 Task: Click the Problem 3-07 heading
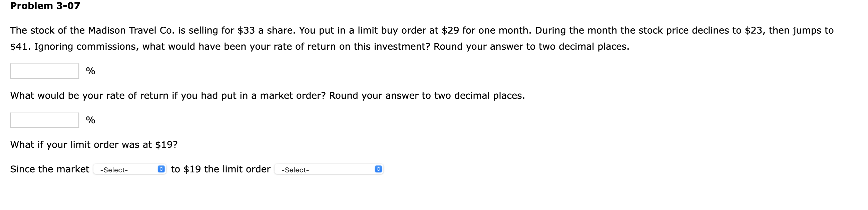tap(45, 5)
